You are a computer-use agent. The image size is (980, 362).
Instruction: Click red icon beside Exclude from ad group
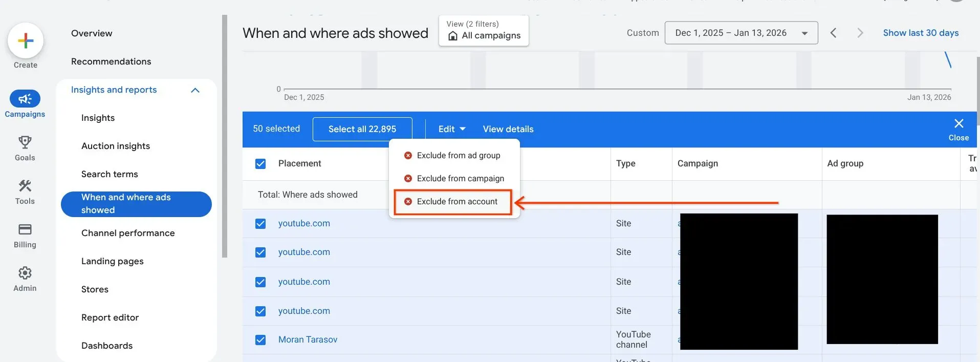(x=408, y=155)
